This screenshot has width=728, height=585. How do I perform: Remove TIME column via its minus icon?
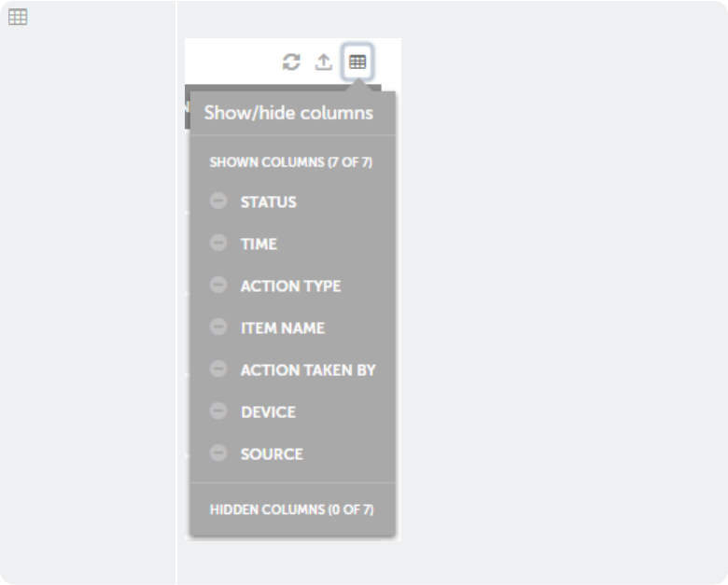[x=218, y=243]
